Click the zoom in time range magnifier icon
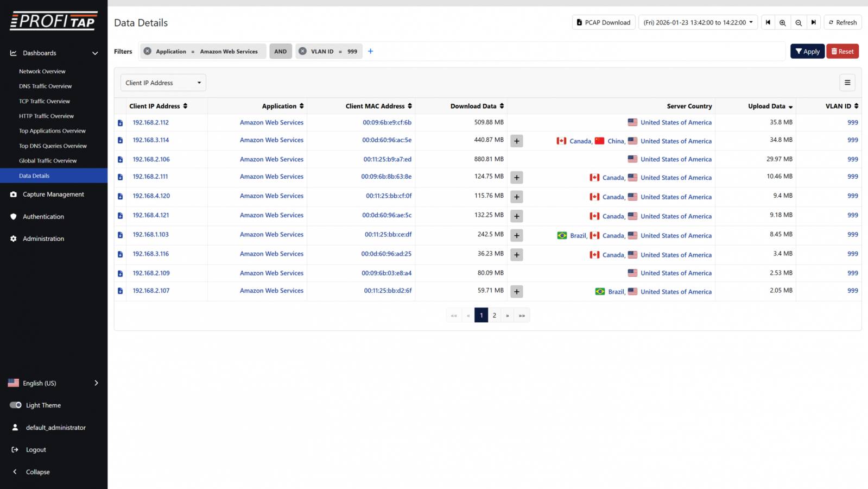Image resolution: width=868 pixels, height=489 pixels. (x=782, y=23)
